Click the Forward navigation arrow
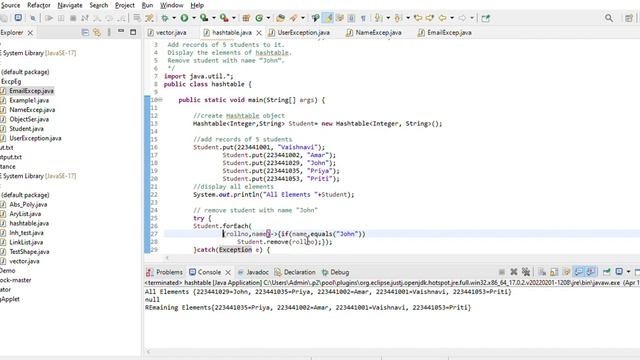Image resolution: width=640 pixels, height=360 pixels. click(462, 18)
